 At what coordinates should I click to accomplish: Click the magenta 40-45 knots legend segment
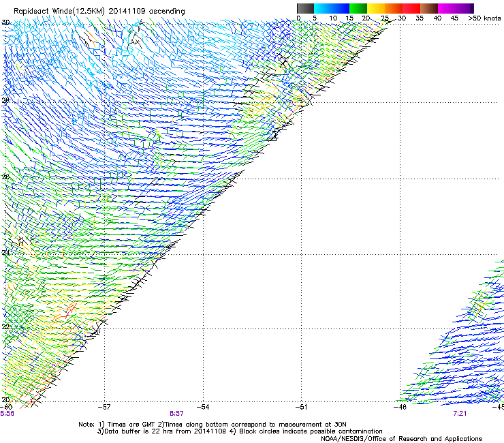[447, 8]
